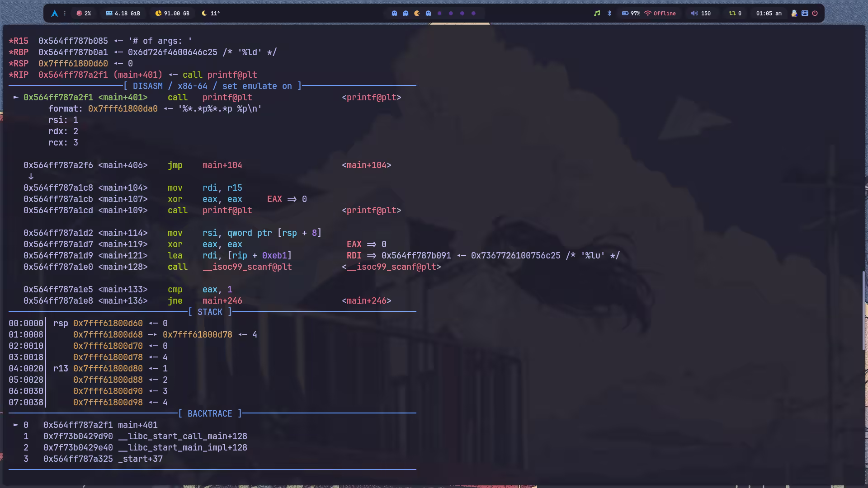868x488 pixels.
Task: Select the last empty workspace dot
Action: (x=473, y=14)
